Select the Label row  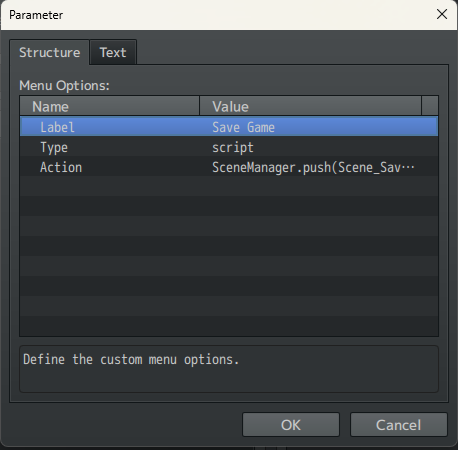229,126
